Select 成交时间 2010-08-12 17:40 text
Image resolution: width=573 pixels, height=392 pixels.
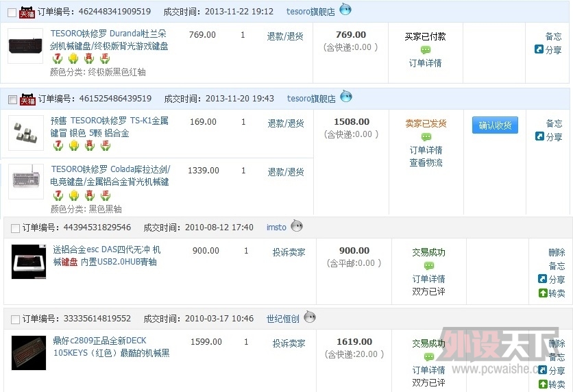pyautogui.click(x=199, y=228)
